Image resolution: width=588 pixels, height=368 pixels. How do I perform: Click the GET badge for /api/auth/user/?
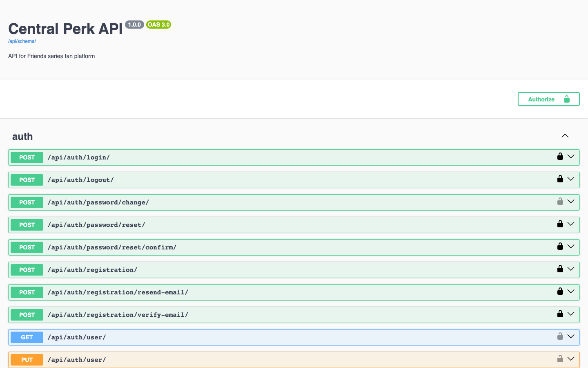(x=27, y=337)
